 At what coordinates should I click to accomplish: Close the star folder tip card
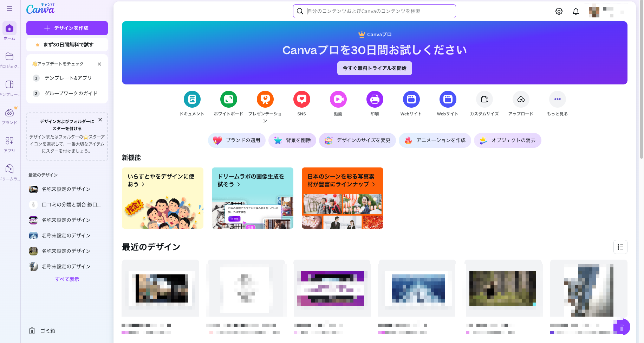[100, 120]
